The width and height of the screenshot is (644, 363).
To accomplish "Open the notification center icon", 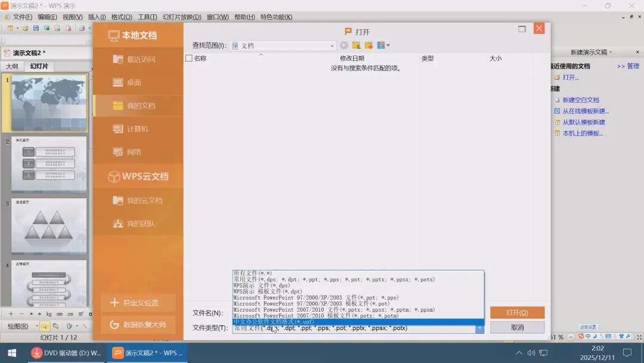I will [627, 353].
